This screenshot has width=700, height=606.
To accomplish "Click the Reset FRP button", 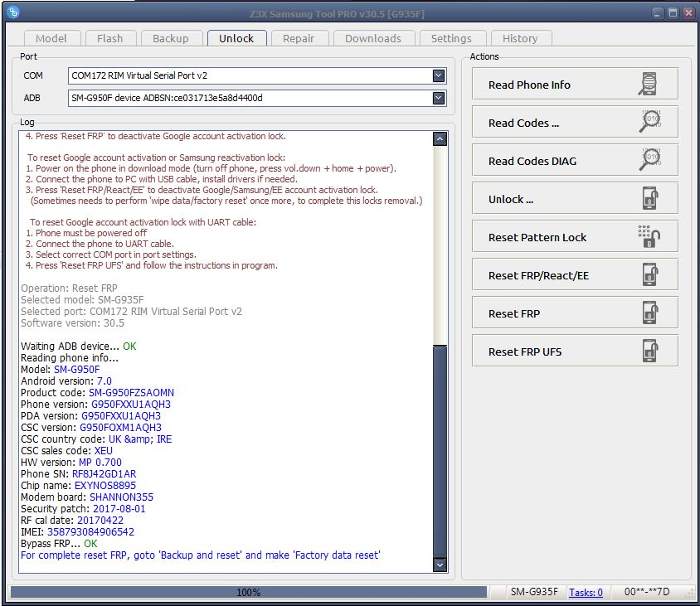I will pos(575,313).
